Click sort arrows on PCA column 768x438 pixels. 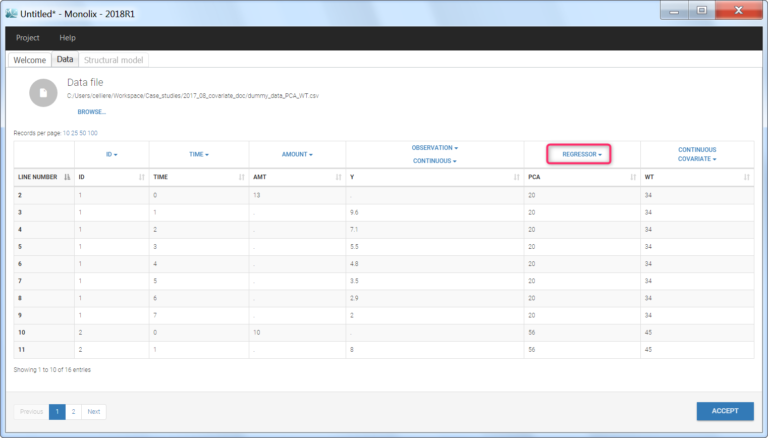634,177
